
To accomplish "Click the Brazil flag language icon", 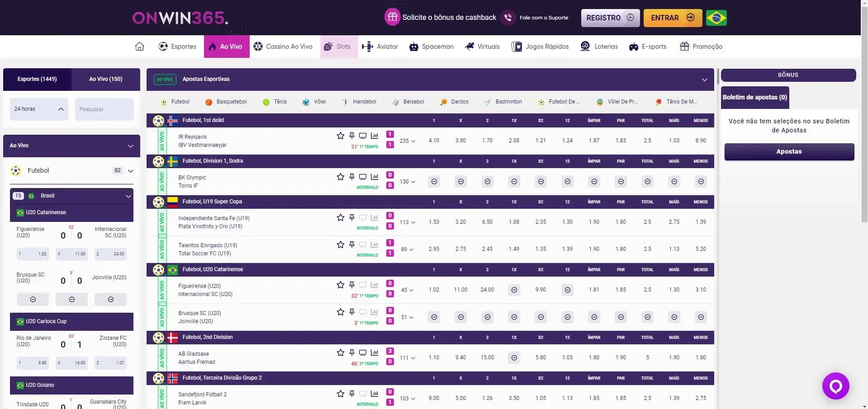I will [x=716, y=18].
